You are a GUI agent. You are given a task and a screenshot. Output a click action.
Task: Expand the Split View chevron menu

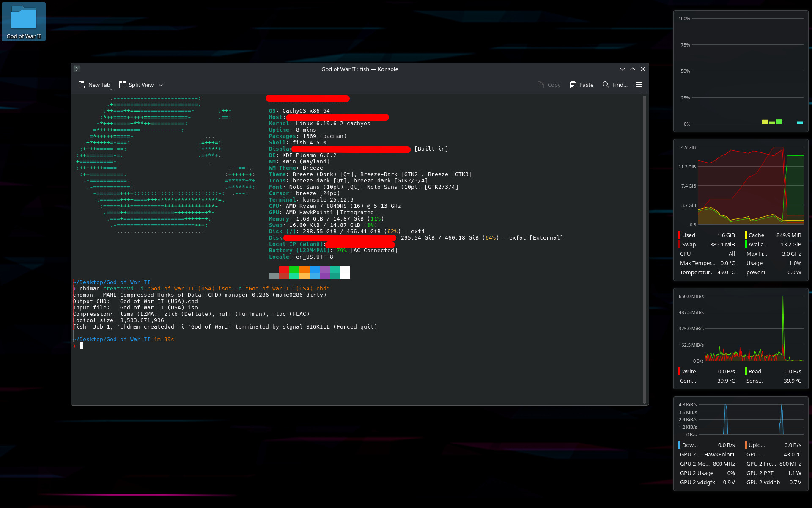[161, 85]
